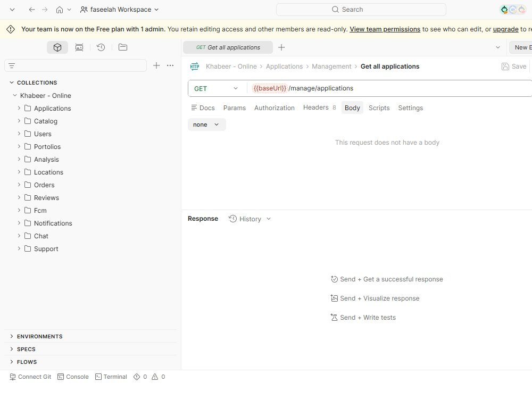
Task: Select the Notifications folder
Action: point(53,223)
